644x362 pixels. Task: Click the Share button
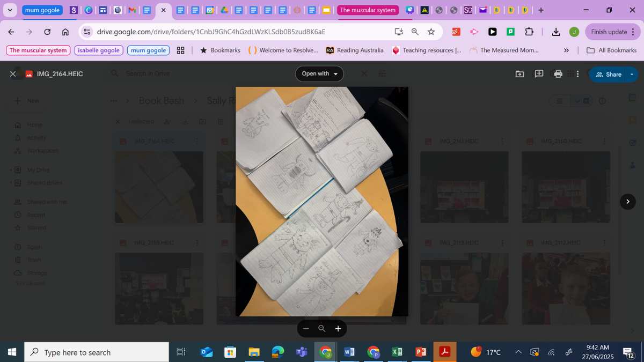point(608,75)
